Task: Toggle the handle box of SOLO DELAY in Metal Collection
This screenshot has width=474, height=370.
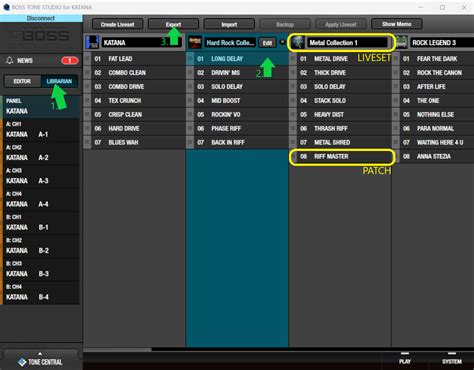Action: tap(293, 87)
